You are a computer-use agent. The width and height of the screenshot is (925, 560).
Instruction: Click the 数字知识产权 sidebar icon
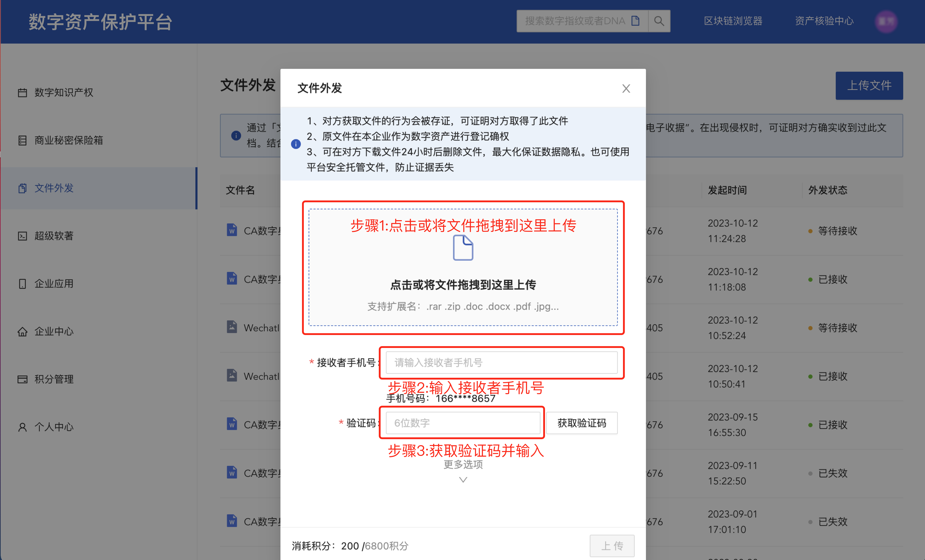23,92
